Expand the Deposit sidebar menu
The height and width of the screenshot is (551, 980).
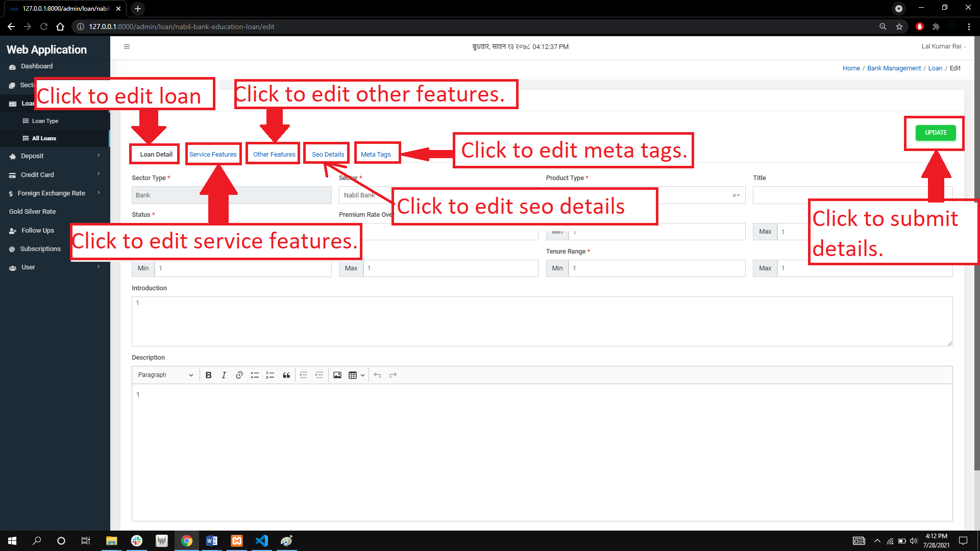click(x=55, y=156)
